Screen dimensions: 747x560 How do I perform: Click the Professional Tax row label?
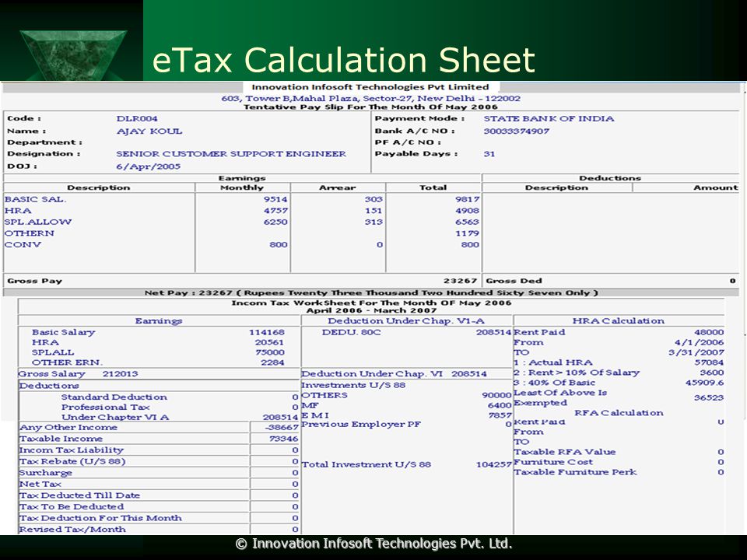pyautogui.click(x=105, y=407)
